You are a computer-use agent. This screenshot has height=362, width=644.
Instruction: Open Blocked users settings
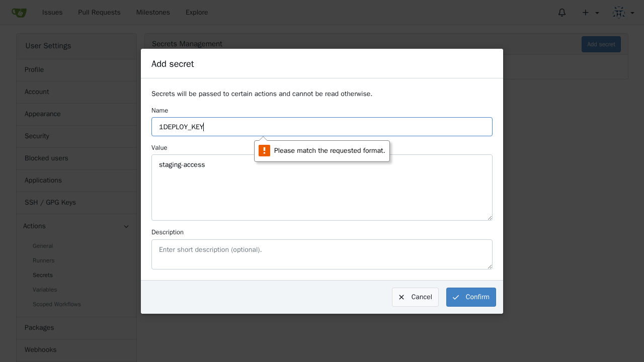click(76, 158)
